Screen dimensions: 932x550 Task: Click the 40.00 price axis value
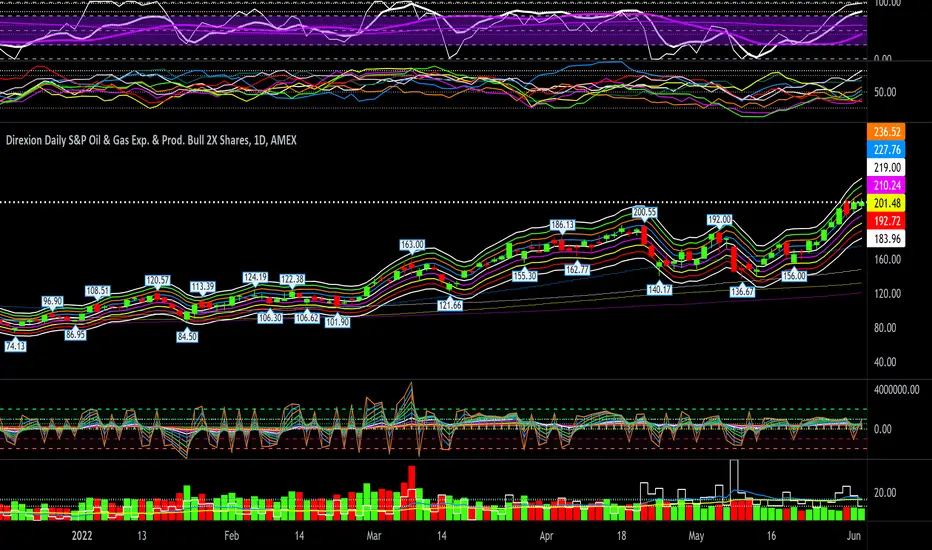885,362
